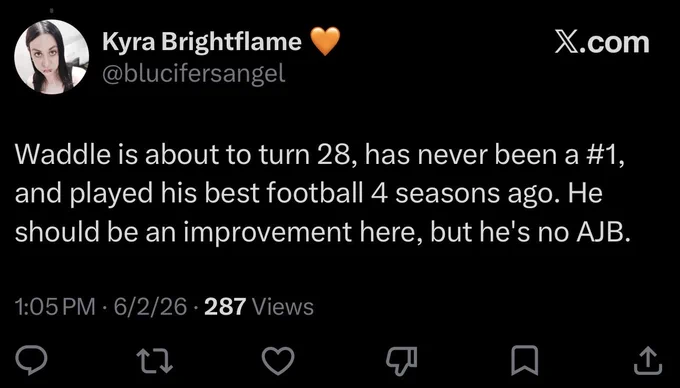This screenshot has width=680, height=388.
Task: Click the orange heart emoji beside name
Action: 326,41
